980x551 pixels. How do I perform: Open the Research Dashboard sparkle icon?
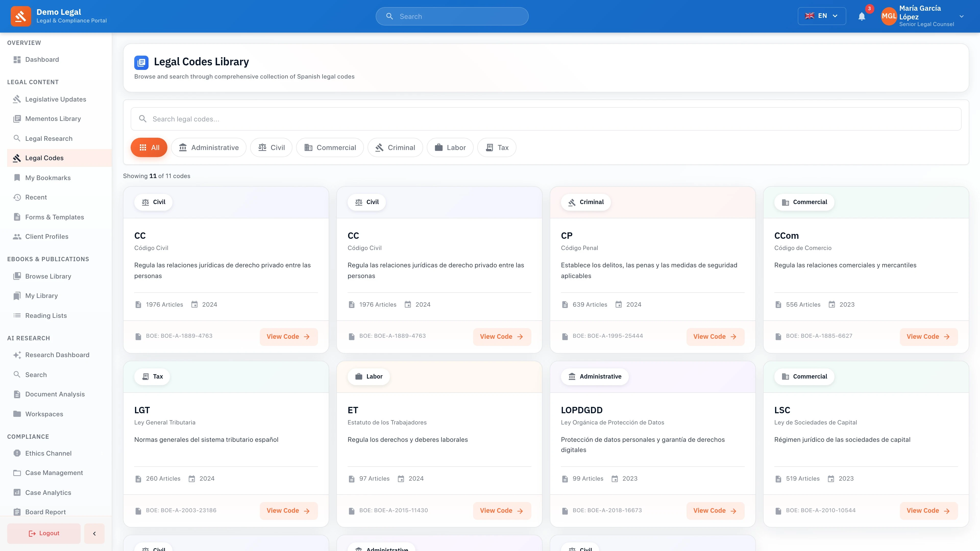pyautogui.click(x=17, y=355)
